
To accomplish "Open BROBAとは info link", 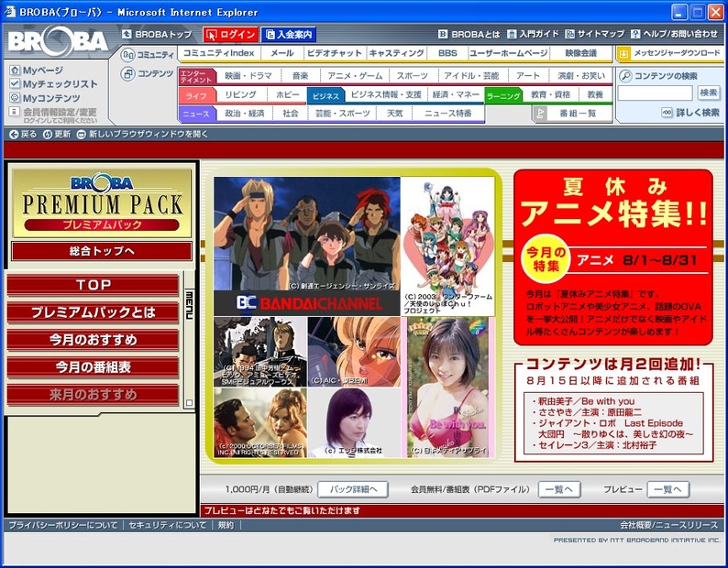I will coord(469,34).
